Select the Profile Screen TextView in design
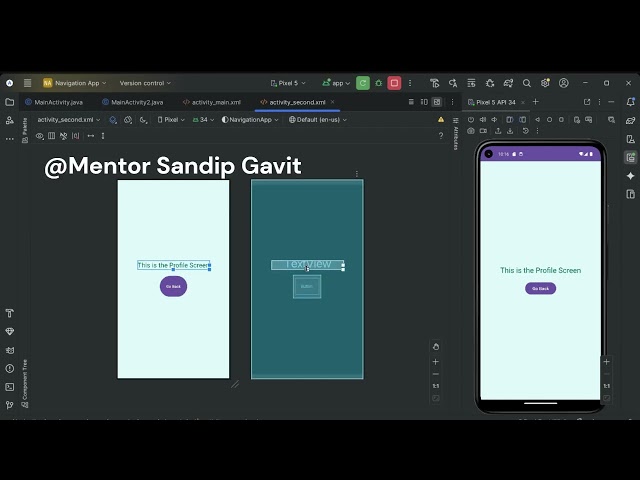The width and height of the screenshot is (640, 480). [173, 265]
